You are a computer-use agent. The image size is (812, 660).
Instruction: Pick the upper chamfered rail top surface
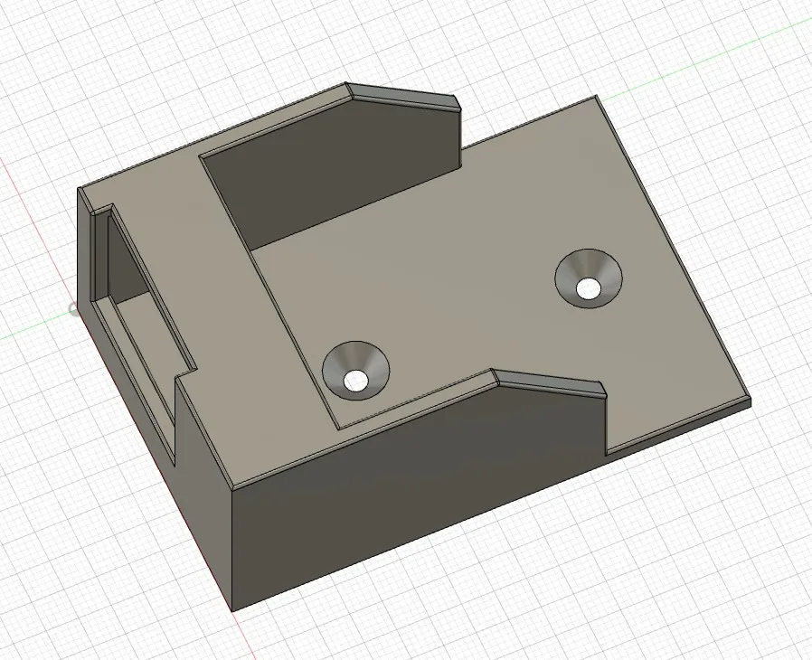[402, 98]
